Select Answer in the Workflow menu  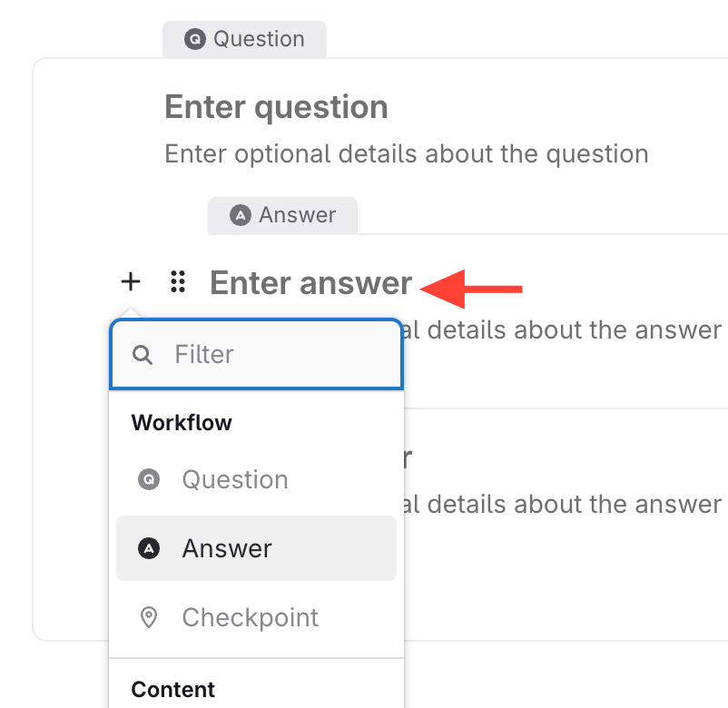tap(228, 548)
